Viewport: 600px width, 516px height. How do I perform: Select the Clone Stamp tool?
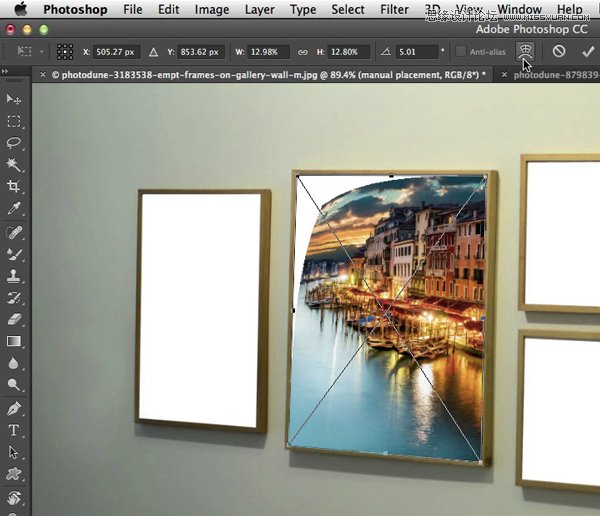click(x=14, y=276)
